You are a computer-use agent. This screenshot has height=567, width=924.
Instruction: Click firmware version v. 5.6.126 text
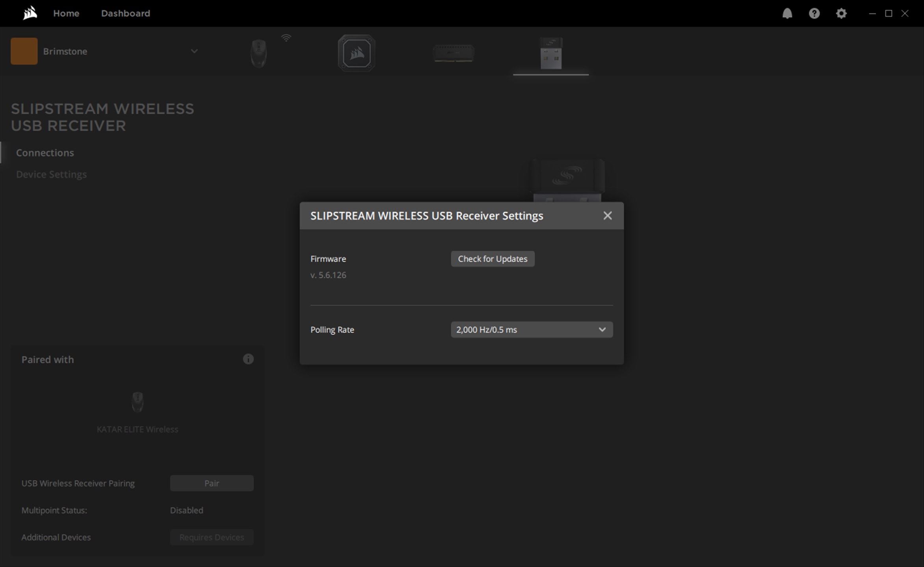coord(328,275)
